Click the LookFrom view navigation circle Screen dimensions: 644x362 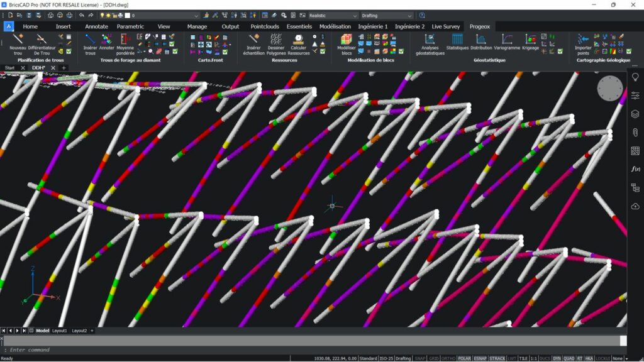point(610,88)
